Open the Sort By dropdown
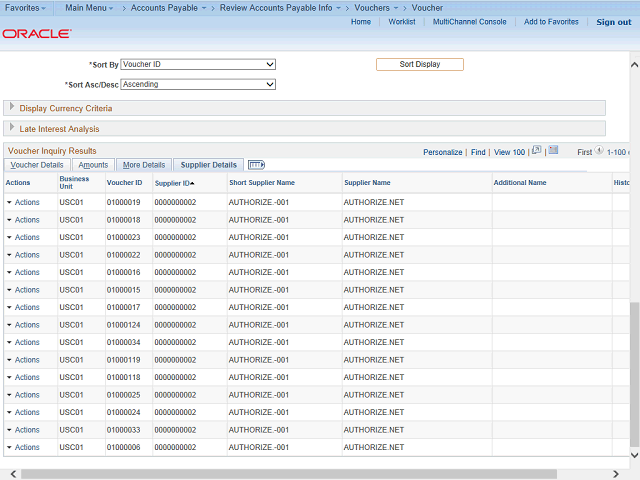640x480 pixels. coord(197,64)
